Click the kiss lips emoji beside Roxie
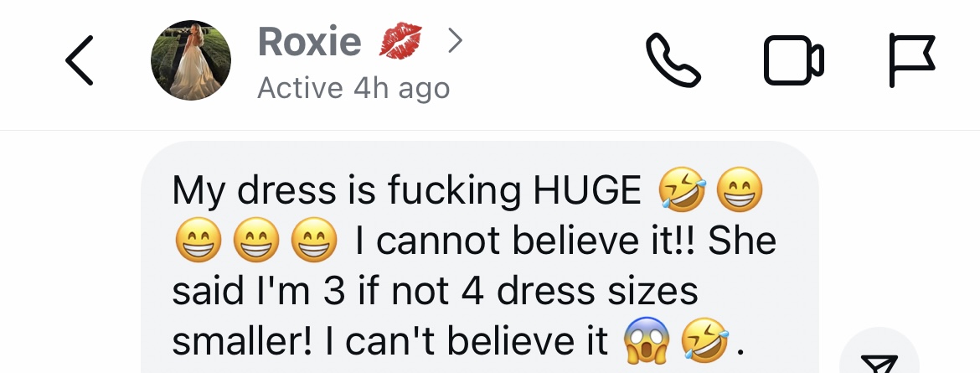Image resolution: width=980 pixels, height=373 pixels. tap(400, 41)
